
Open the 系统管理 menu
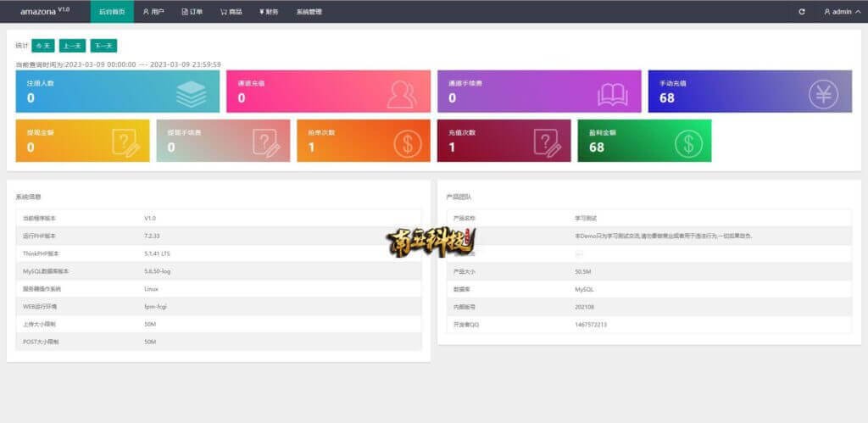pos(309,12)
